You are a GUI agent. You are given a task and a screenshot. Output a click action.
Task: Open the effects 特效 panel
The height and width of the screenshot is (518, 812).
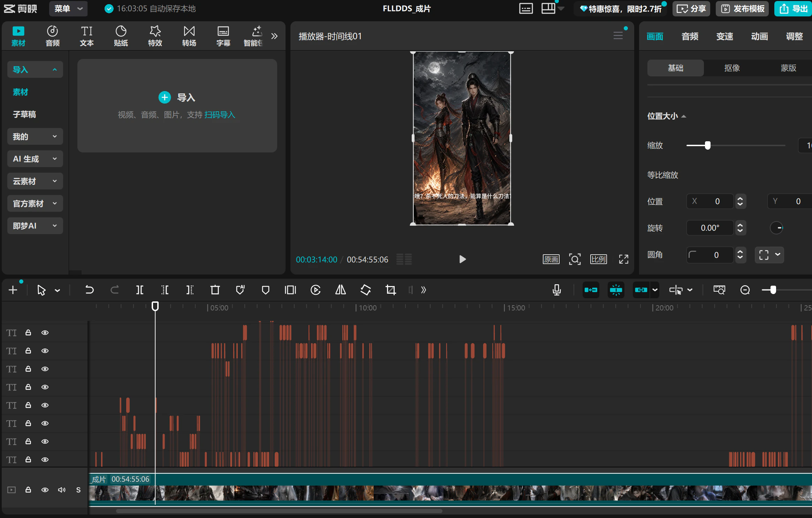pyautogui.click(x=155, y=36)
